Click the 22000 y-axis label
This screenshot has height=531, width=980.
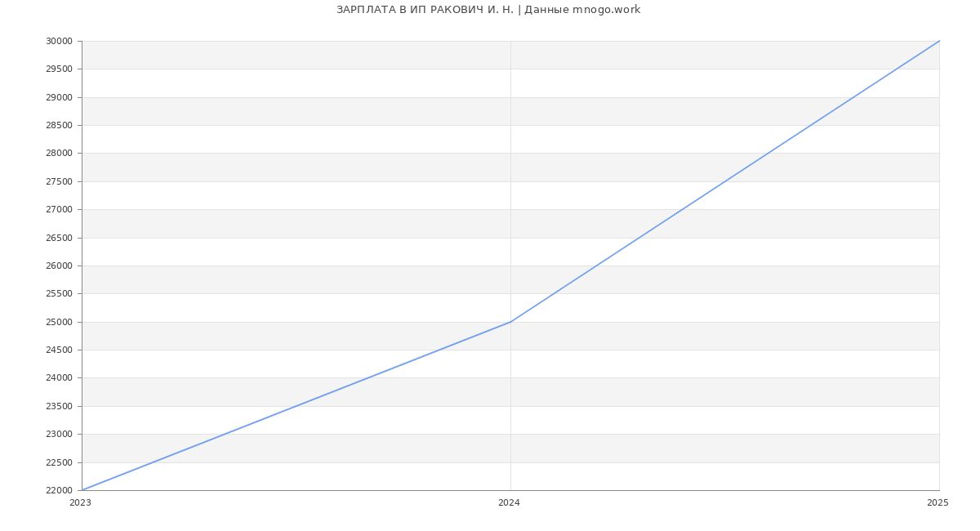[x=59, y=491]
